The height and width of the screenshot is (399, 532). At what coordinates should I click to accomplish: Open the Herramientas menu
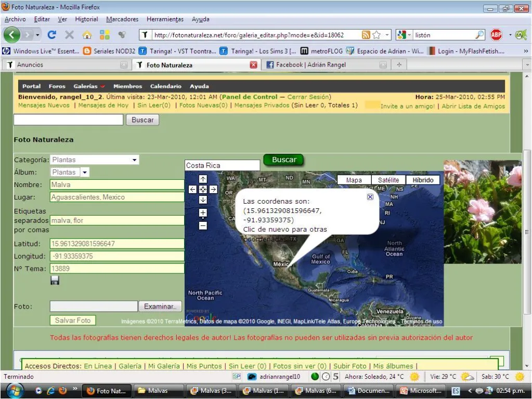click(x=165, y=19)
